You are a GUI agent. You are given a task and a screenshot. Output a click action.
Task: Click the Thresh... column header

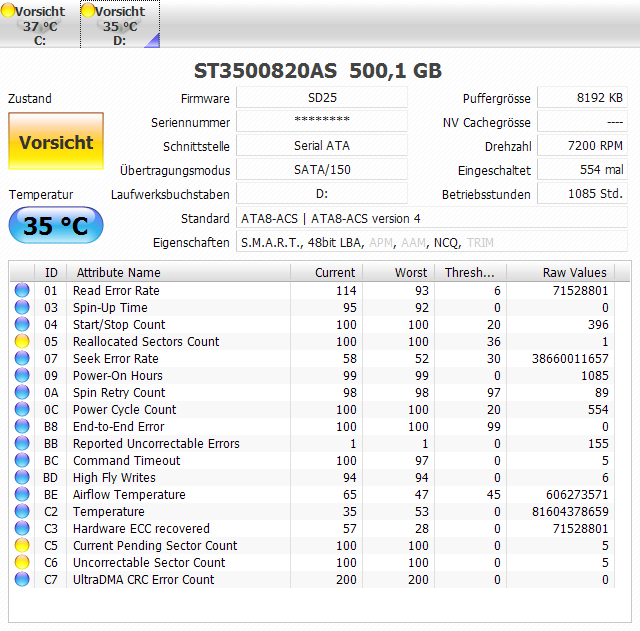click(x=470, y=272)
